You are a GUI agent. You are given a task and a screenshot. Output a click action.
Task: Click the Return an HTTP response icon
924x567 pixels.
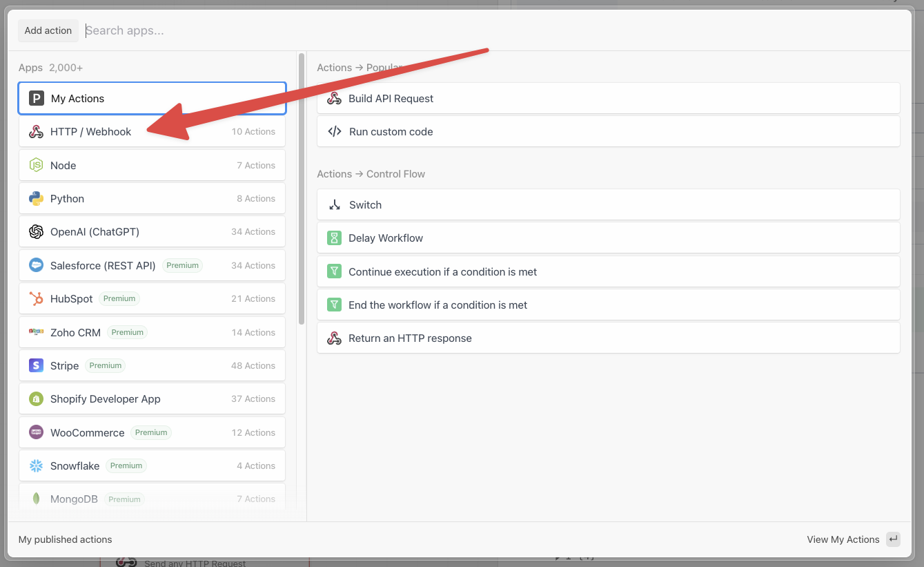334,338
